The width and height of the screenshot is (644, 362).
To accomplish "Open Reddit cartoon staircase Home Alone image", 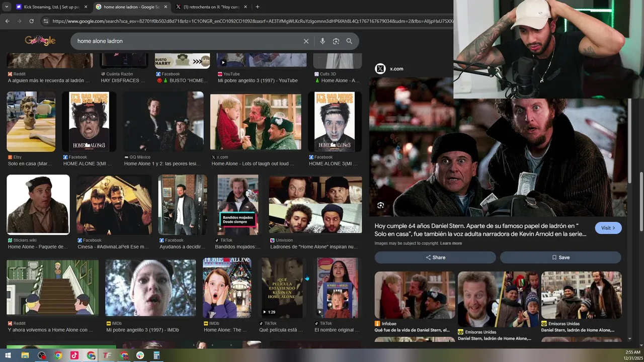I will pyautogui.click(x=52, y=288).
